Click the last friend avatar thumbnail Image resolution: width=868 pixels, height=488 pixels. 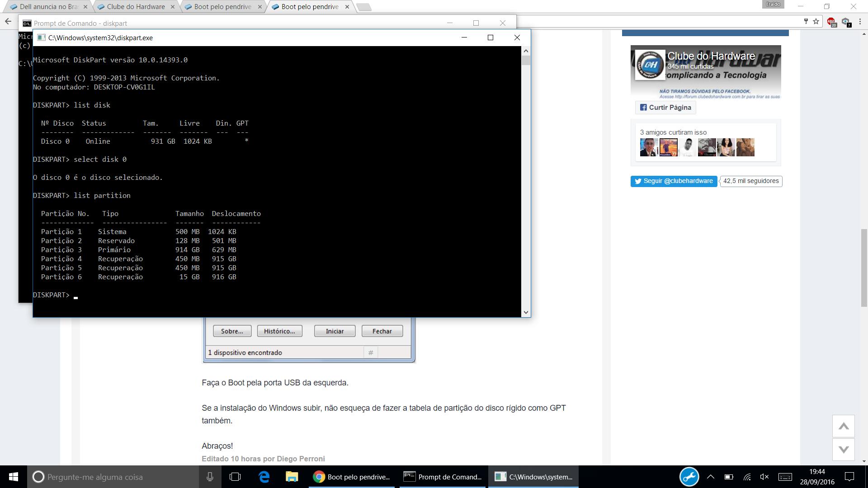coord(745,147)
